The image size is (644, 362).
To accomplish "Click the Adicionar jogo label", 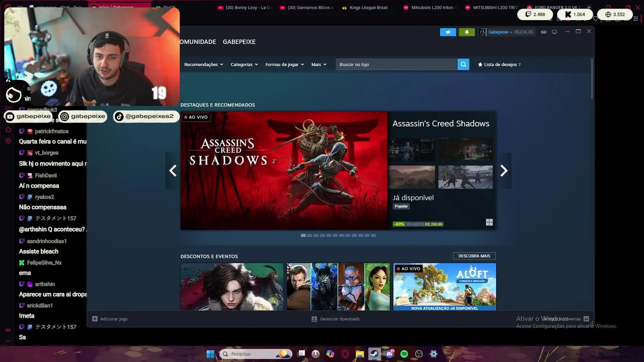I will 114,319.
